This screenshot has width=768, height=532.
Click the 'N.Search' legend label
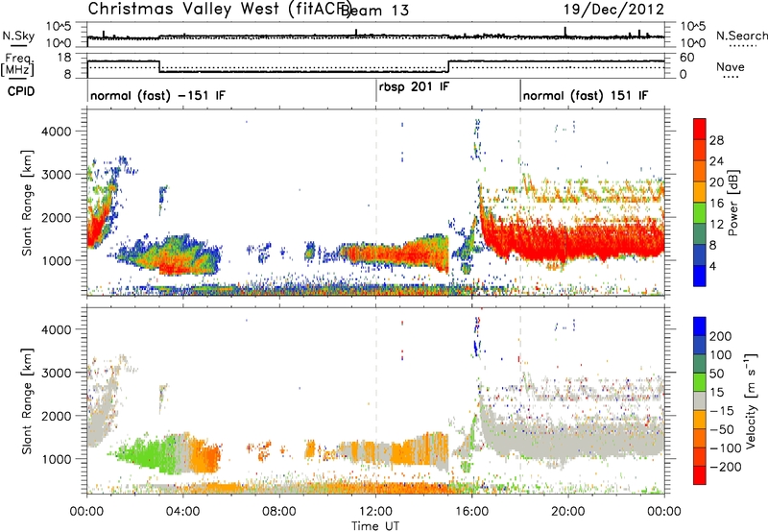pyautogui.click(x=741, y=36)
